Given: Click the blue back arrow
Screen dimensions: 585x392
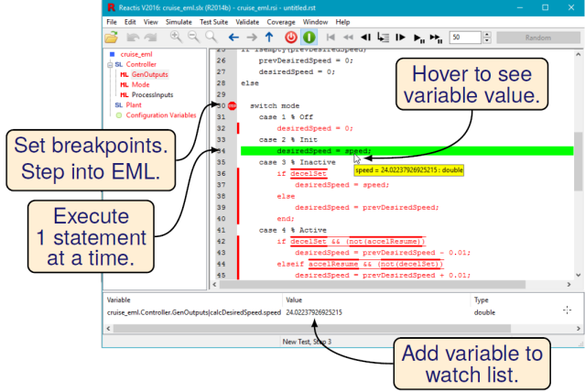Looking at the screenshot, I should coord(233,38).
